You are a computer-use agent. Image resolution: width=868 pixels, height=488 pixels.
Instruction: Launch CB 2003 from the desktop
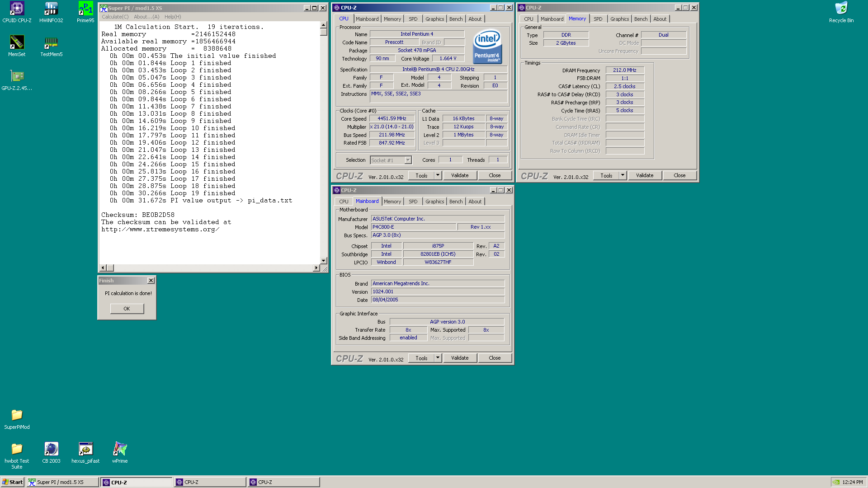(51, 453)
